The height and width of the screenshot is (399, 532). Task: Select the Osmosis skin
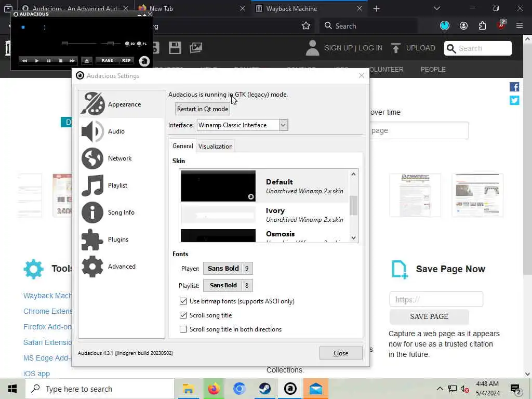[x=264, y=235]
